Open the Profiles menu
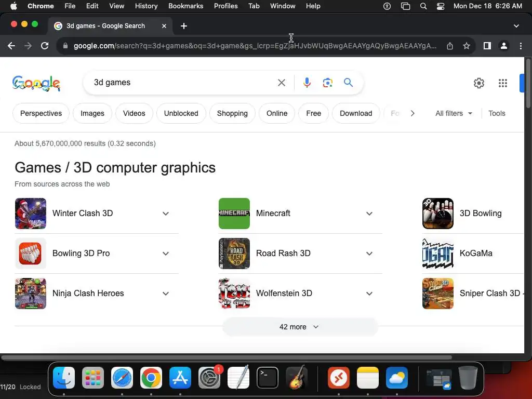This screenshot has height=399, width=532. [225, 6]
